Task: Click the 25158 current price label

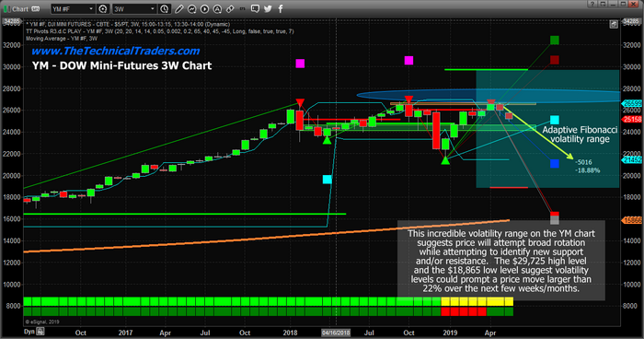Action: [x=633, y=120]
